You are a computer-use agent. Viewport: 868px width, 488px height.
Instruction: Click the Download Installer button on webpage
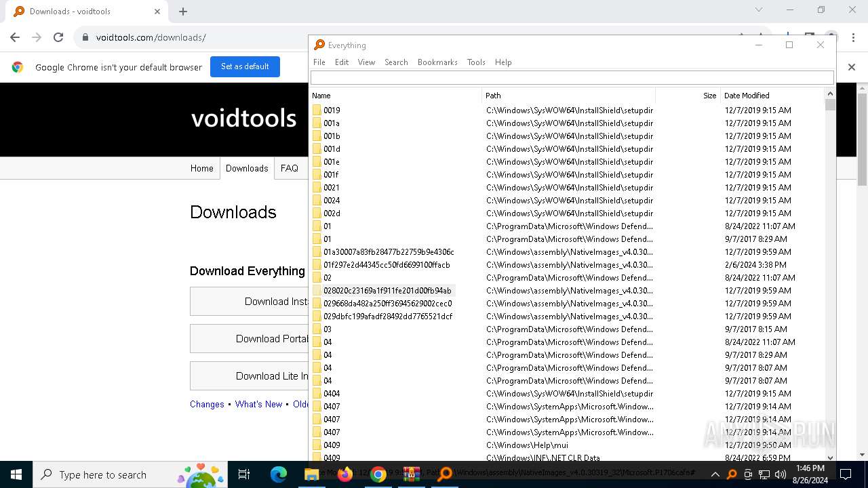(249, 301)
